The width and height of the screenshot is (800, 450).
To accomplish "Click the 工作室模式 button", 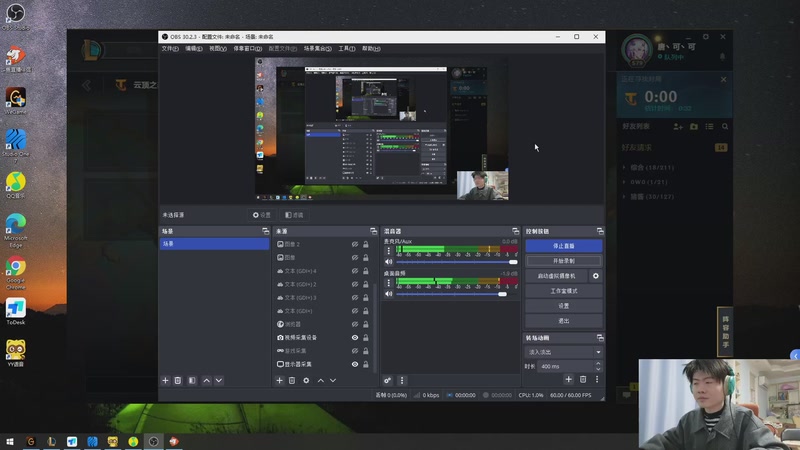I will point(564,291).
